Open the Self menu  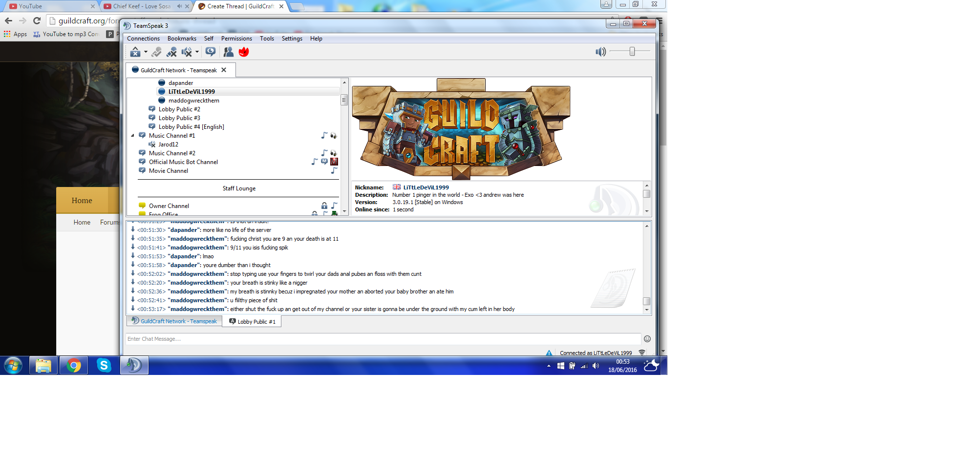[x=209, y=39]
